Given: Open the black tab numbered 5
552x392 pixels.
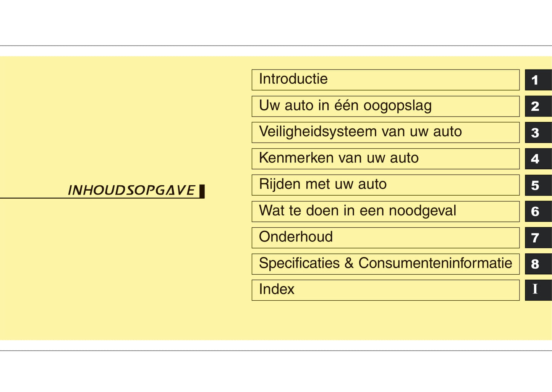Looking at the screenshot, I should pyautogui.click(x=538, y=185).
